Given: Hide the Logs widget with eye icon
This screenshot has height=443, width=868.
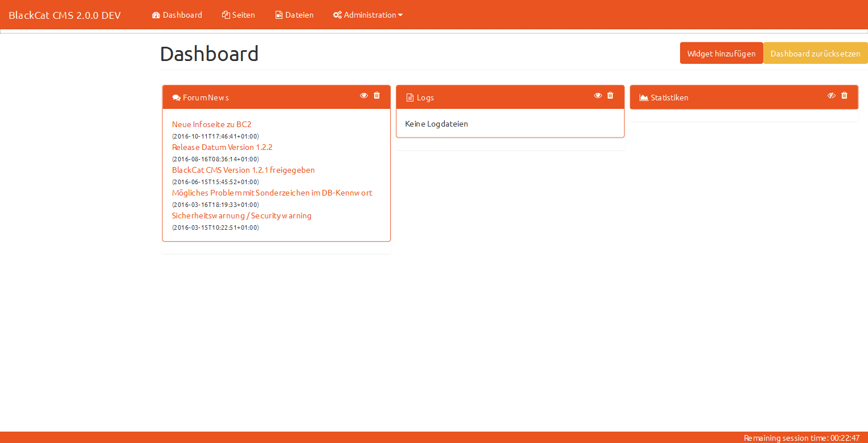Looking at the screenshot, I should [x=597, y=95].
